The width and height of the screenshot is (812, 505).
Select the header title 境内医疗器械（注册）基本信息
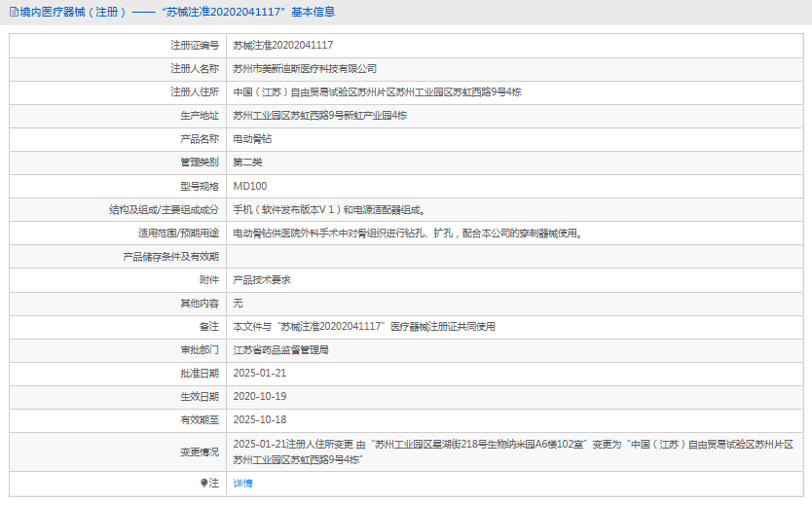(x=177, y=12)
